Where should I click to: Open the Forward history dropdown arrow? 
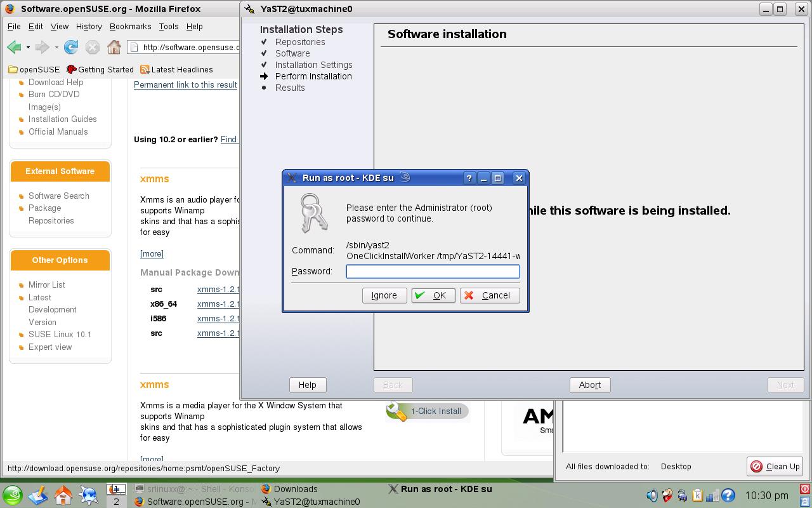click(x=56, y=47)
